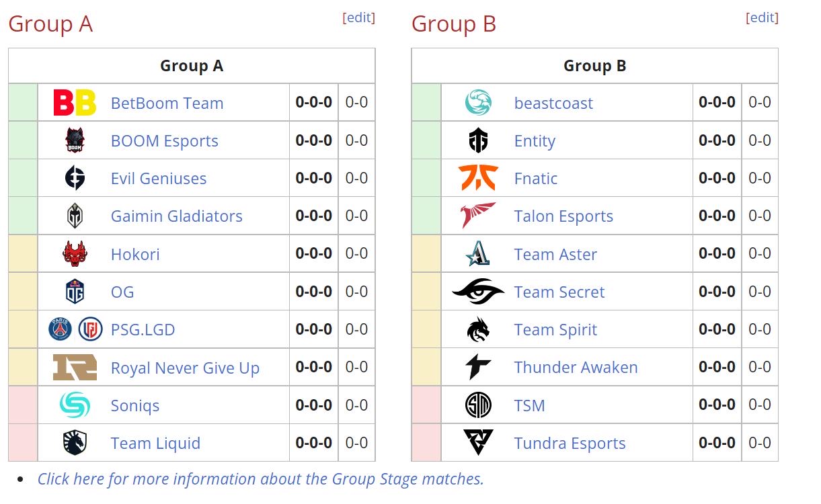Click the Fnatic orange logo
The height and width of the screenshot is (504, 821).
point(478,179)
